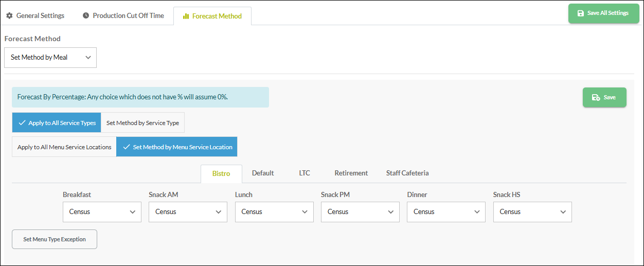644x266 pixels.
Task: Enable Set Method by Service Type
Action: coord(142,123)
